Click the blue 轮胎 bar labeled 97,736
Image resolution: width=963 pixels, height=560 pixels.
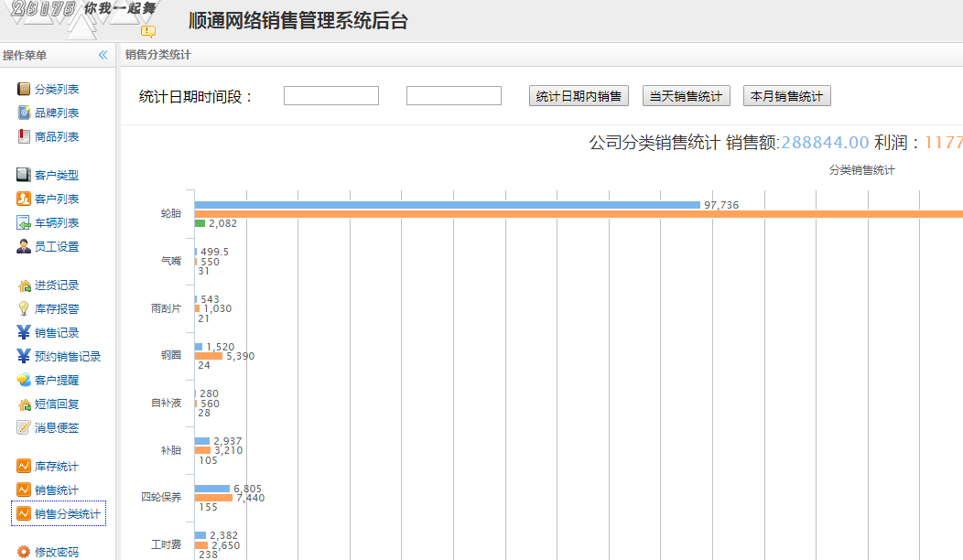tap(447, 205)
